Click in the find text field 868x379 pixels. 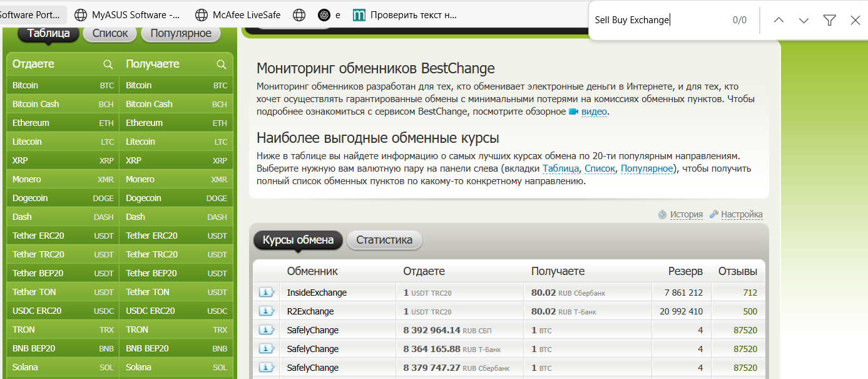(657, 20)
